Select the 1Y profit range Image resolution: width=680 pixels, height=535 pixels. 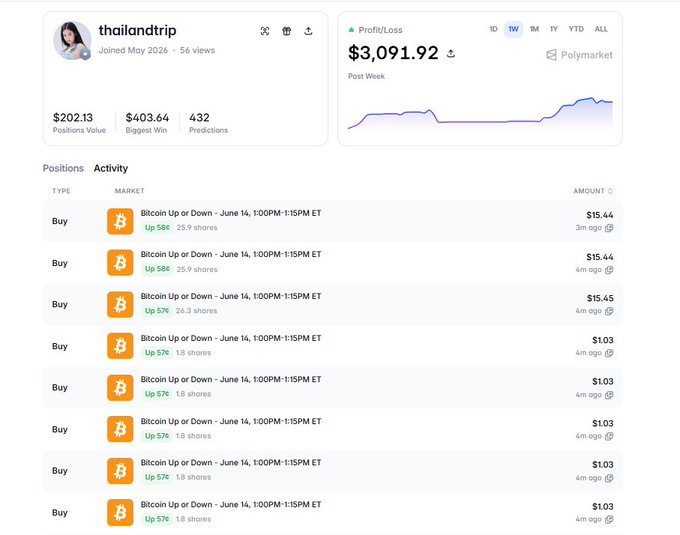coord(553,29)
